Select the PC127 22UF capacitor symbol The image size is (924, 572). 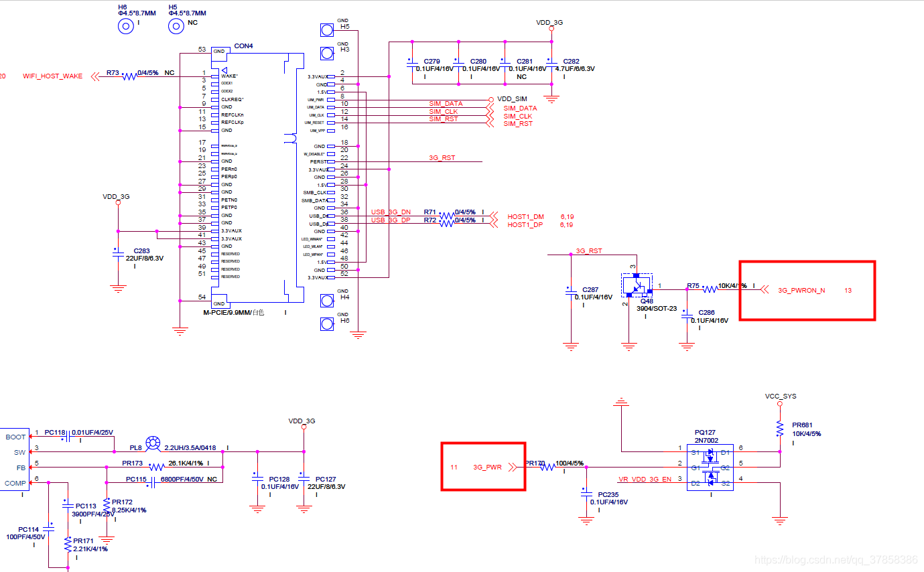tap(305, 479)
